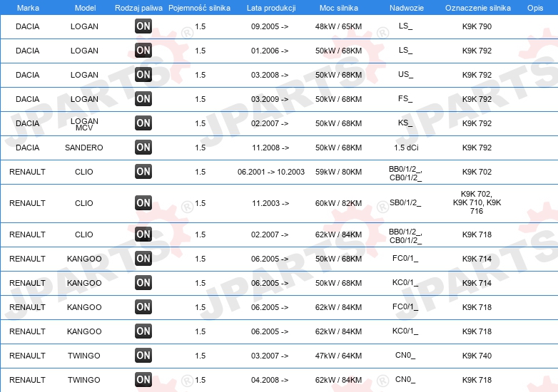
Task: Click the Rodzaj paliwa column header
Action: 139,8
